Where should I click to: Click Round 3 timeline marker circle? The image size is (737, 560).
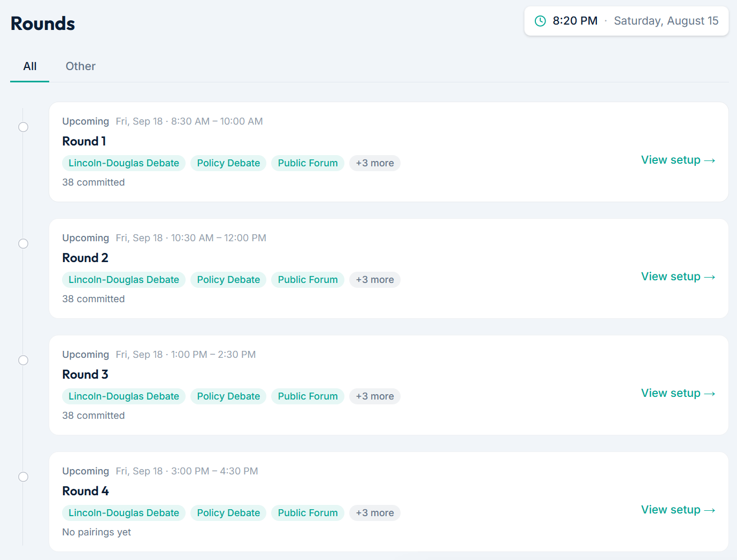click(23, 360)
